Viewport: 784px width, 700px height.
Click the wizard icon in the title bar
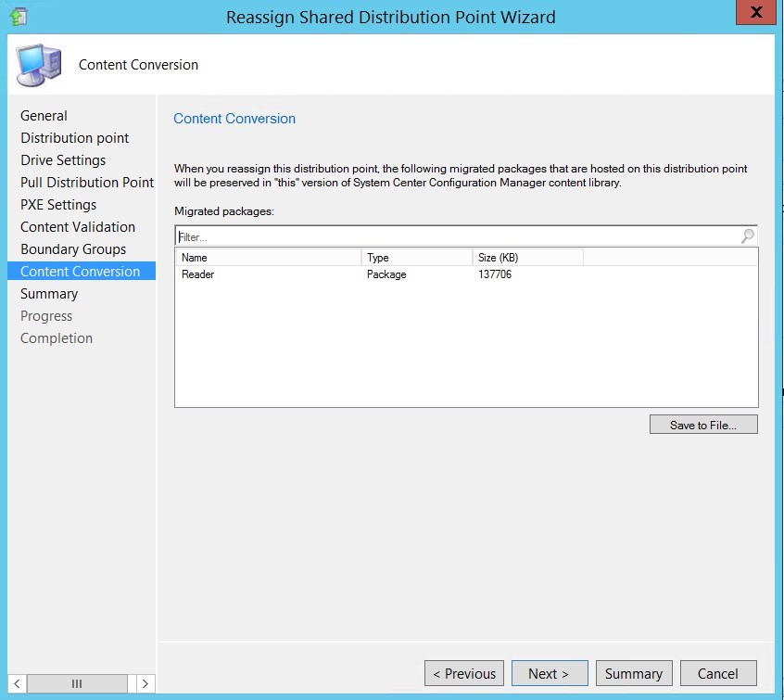coord(19,16)
